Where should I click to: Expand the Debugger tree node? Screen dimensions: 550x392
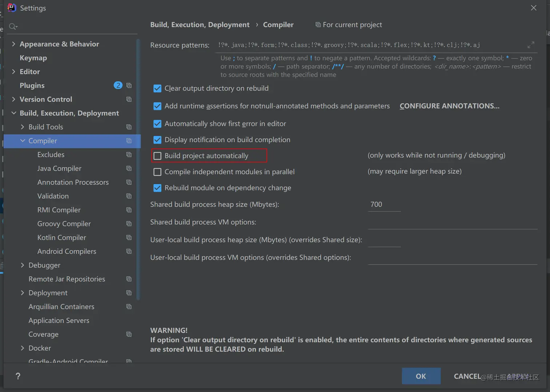[x=23, y=265]
